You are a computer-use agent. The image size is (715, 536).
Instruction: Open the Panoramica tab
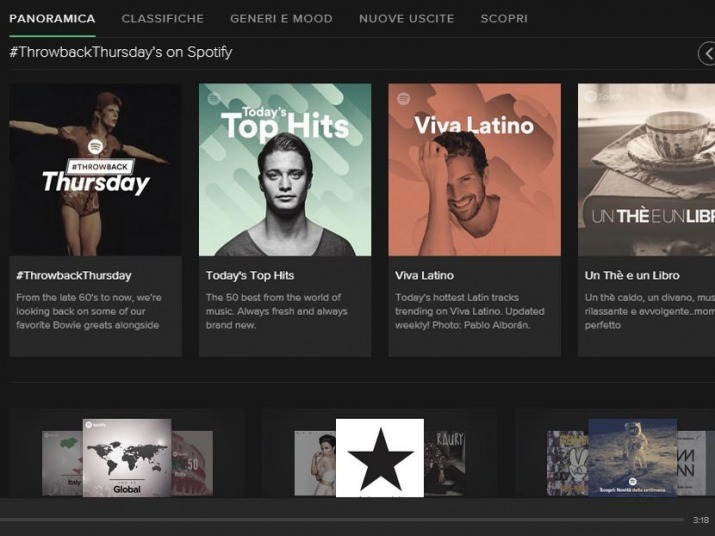click(52, 19)
